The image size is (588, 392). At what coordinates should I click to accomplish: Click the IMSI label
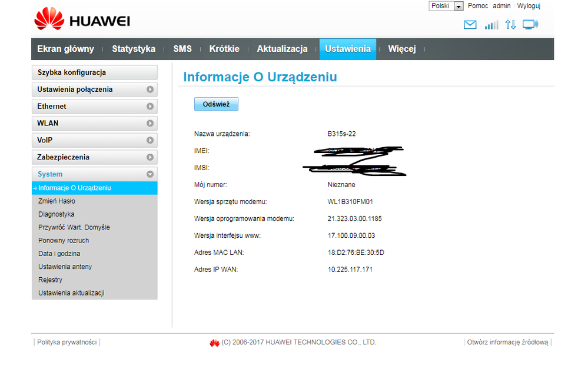click(202, 168)
